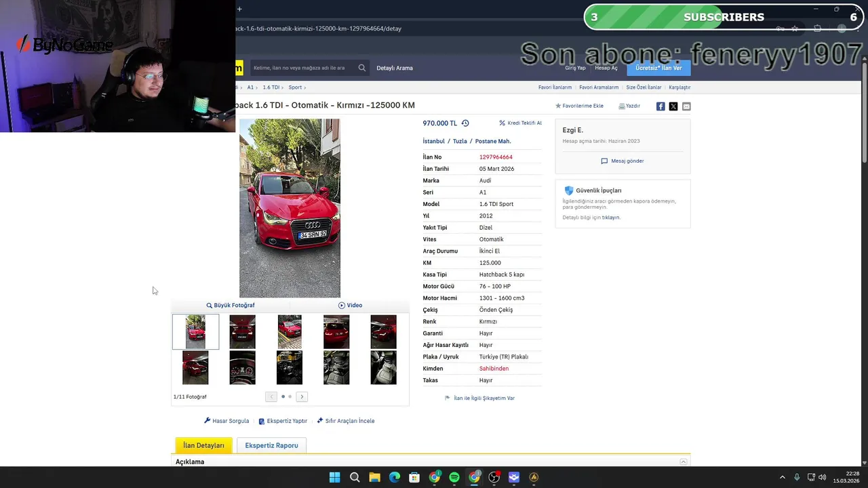This screenshot has height=488, width=868.
Task: Click the Giriş Yap link
Action: (575, 68)
